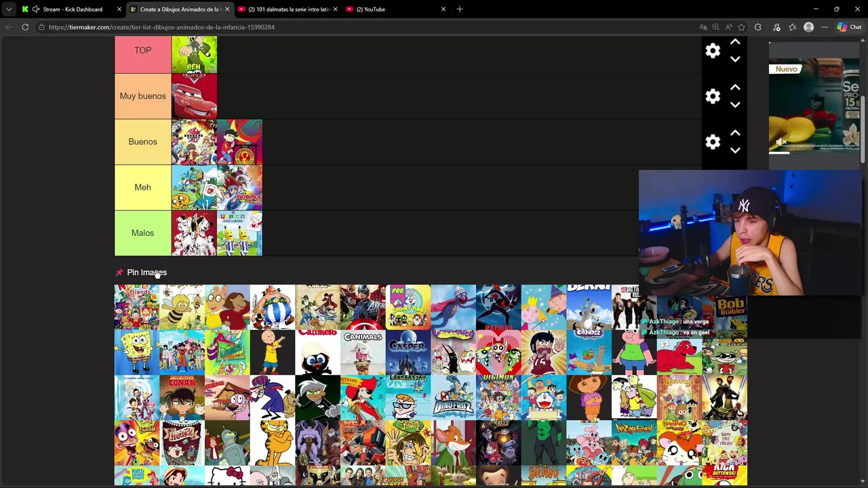Move the TOP tier row up

735,42
